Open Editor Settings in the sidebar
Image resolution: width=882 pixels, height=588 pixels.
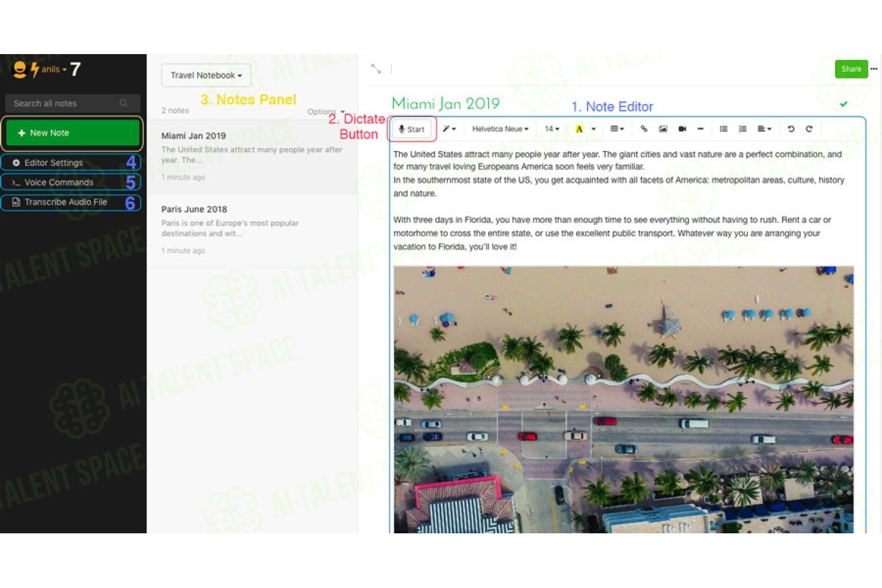point(71,163)
